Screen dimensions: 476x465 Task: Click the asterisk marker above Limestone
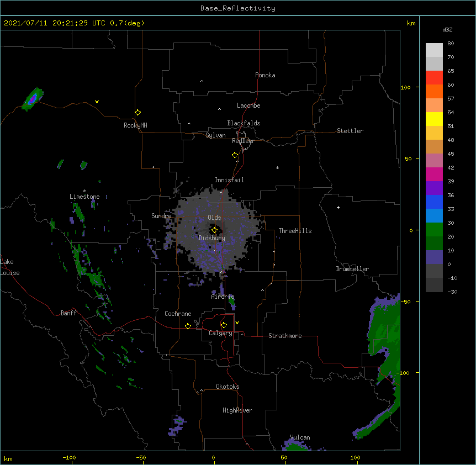[84, 191]
